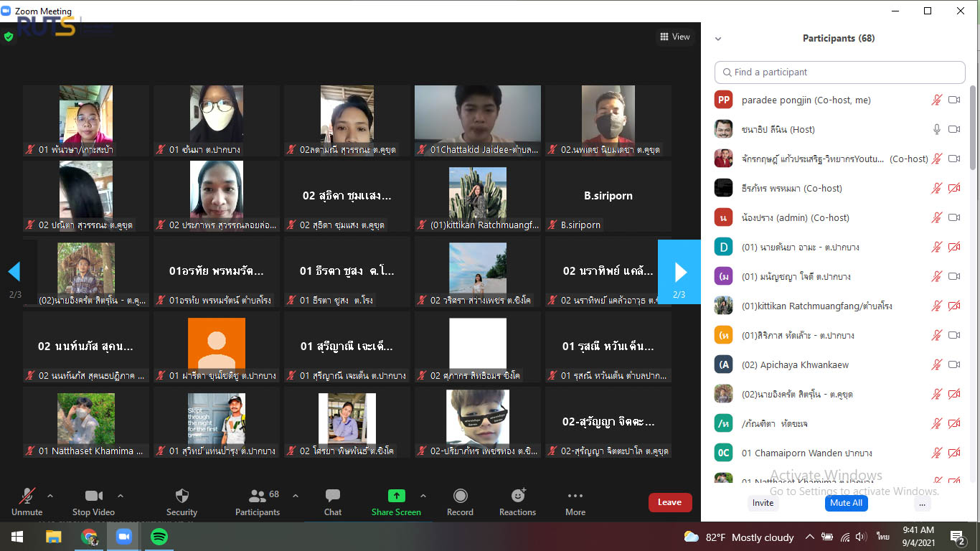The height and width of the screenshot is (551, 980).
Task: Toggle video for (01)kittikan Ratchmuangfang
Action: [954, 306]
